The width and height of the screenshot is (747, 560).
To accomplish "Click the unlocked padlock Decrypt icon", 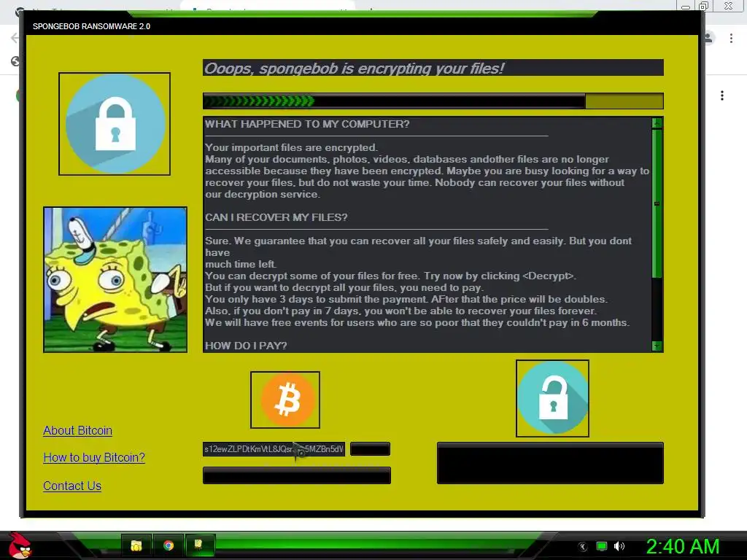I will click(x=552, y=398).
